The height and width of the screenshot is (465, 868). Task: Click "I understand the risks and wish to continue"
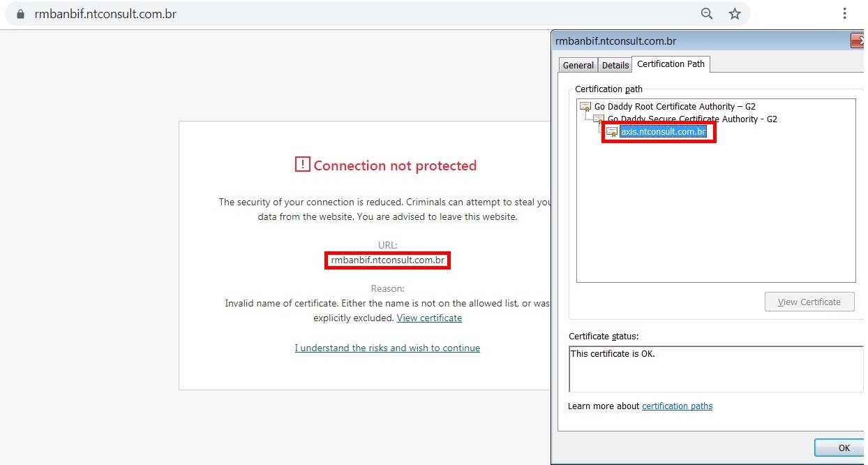(x=387, y=348)
